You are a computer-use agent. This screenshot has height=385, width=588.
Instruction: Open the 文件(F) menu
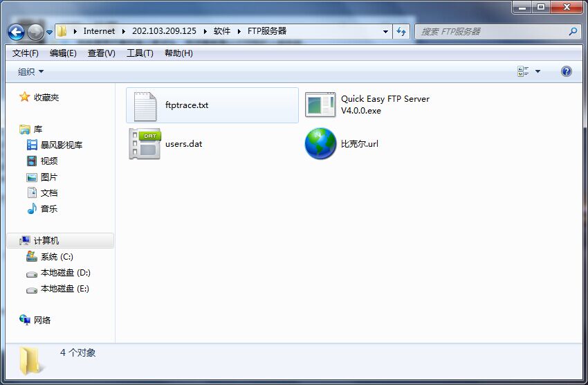[25, 53]
